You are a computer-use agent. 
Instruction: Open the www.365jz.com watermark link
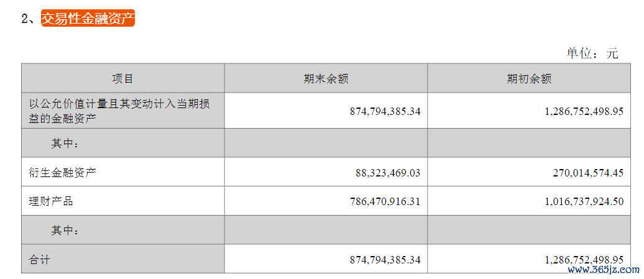[604, 270]
